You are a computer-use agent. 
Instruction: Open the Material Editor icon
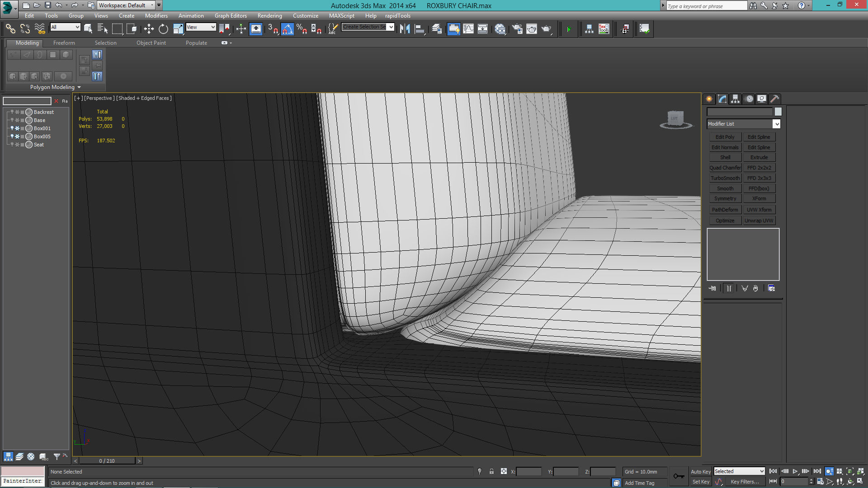[x=500, y=29]
